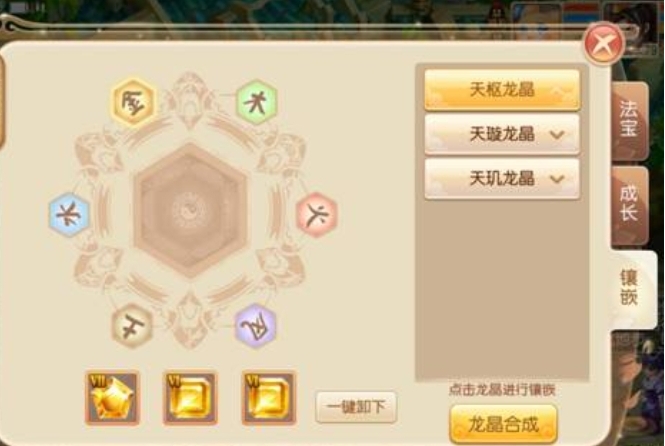Select the red 火 hexagon slot
665x446 pixels.
point(316,214)
